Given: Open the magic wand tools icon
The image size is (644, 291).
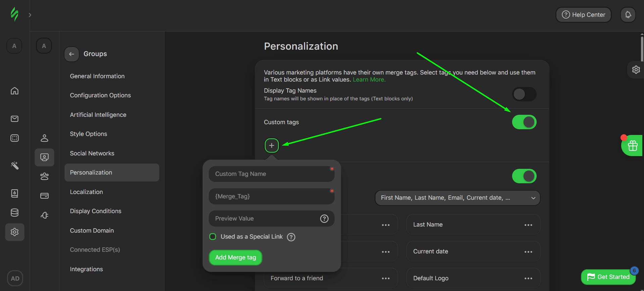Looking at the screenshot, I should point(14,165).
